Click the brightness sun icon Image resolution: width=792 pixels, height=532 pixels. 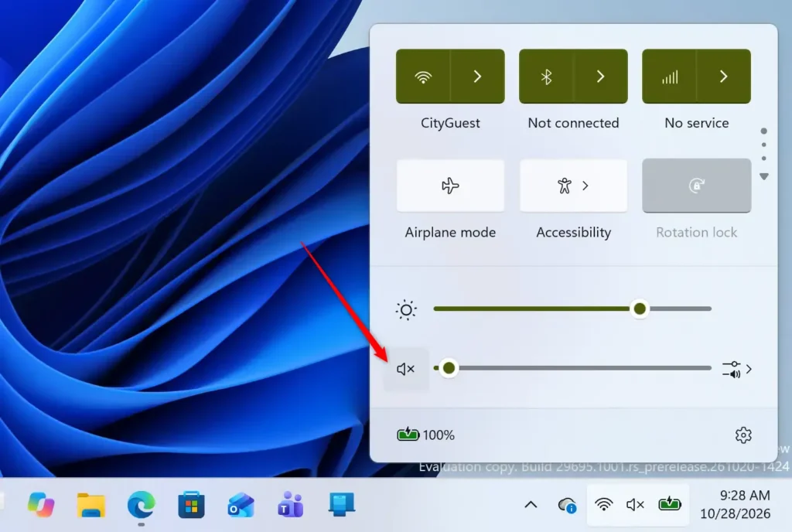click(x=406, y=310)
